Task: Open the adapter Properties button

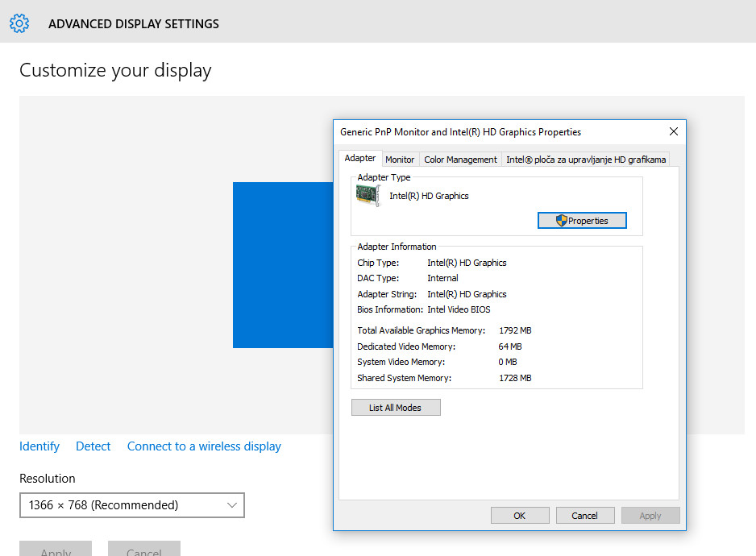Action: [582, 220]
